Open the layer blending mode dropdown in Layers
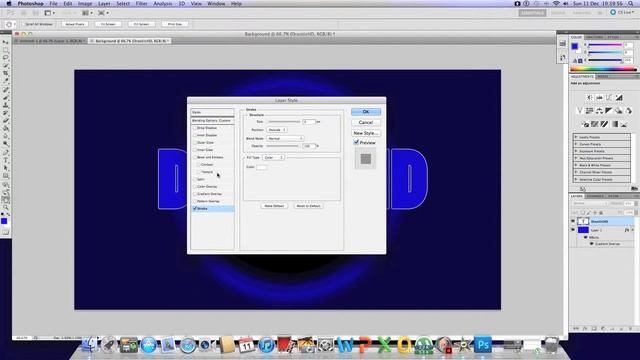The height and width of the screenshot is (360, 640). (x=589, y=203)
